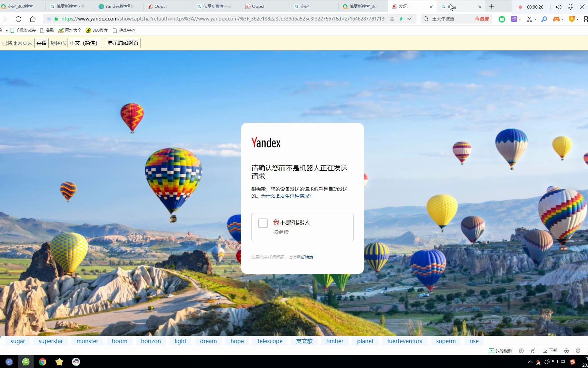This screenshot has height=368, width=588.
Task: Click the green circular reading-mode extension icon
Action: click(x=502, y=19)
